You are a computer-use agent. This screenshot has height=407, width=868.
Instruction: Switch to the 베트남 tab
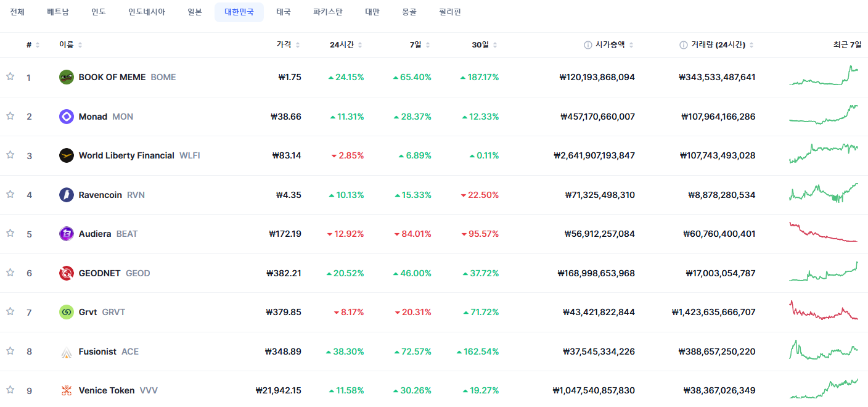(58, 12)
